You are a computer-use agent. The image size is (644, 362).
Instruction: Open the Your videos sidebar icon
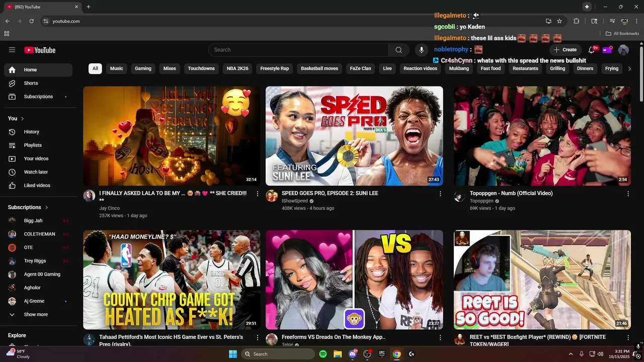tap(12, 158)
